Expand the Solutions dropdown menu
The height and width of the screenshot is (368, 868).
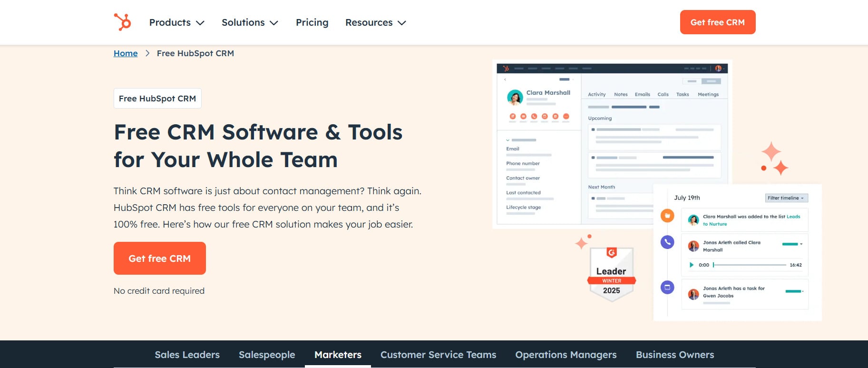pyautogui.click(x=250, y=22)
